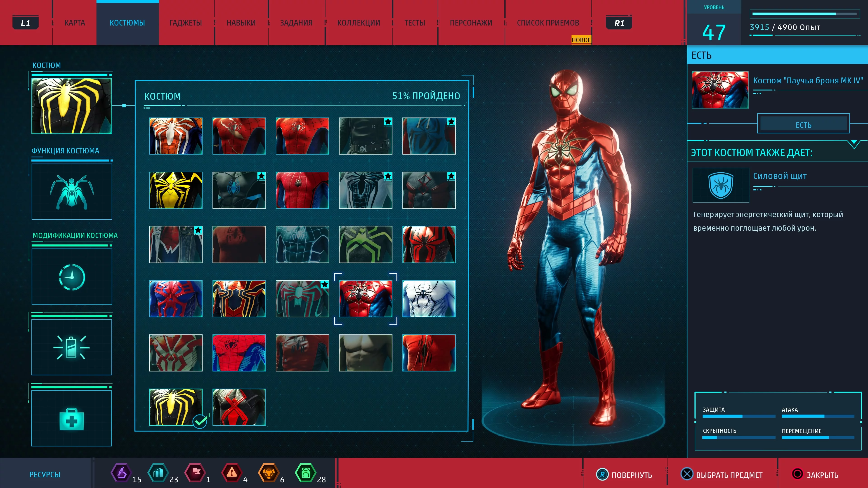Select the battery suit mod slot
The image size is (868, 488).
click(x=72, y=347)
